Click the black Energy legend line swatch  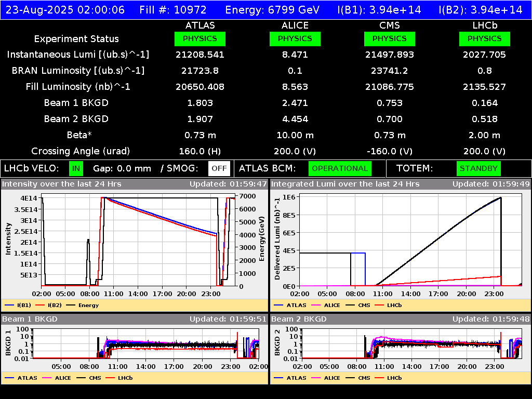pos(70,305)
